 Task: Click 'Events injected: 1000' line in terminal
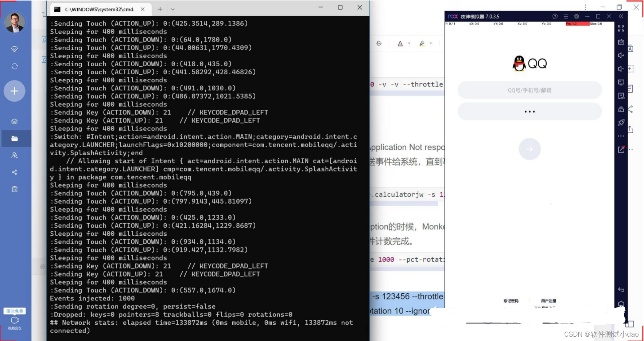[x=92, y=298]
